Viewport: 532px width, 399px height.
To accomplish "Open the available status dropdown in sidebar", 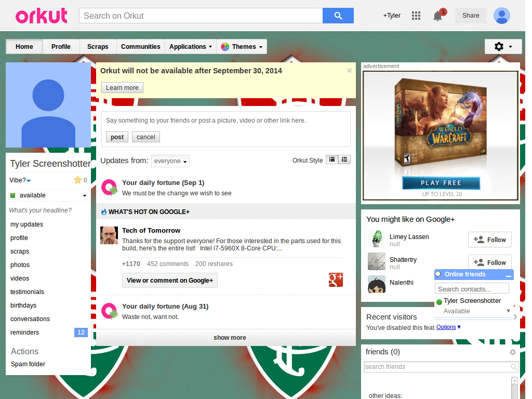I will point(85,196).
